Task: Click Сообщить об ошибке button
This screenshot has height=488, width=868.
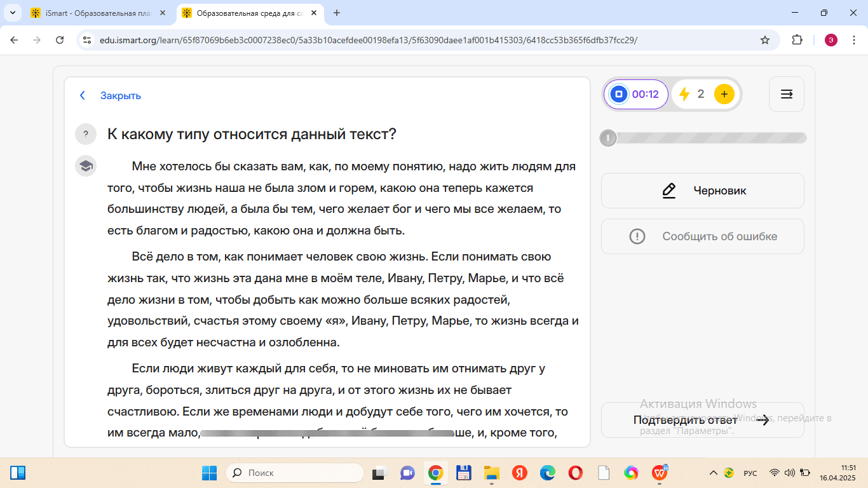Action: 702,236
